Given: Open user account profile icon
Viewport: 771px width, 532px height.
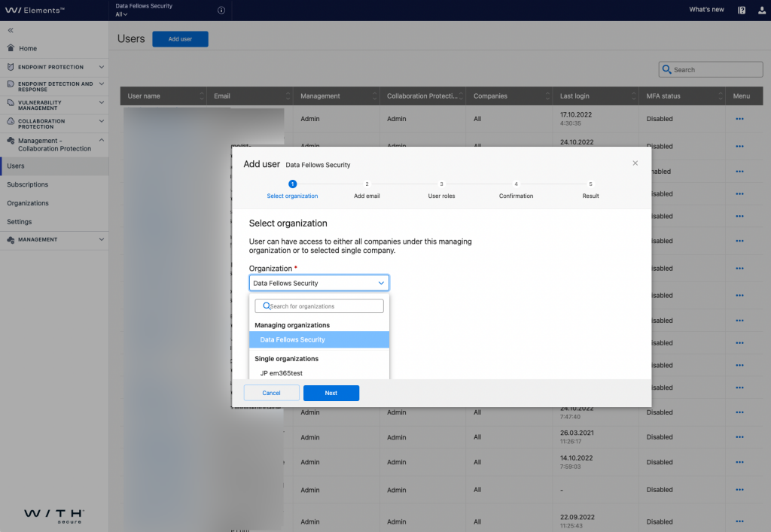Looking at the screenshot, I should [760, 10].
